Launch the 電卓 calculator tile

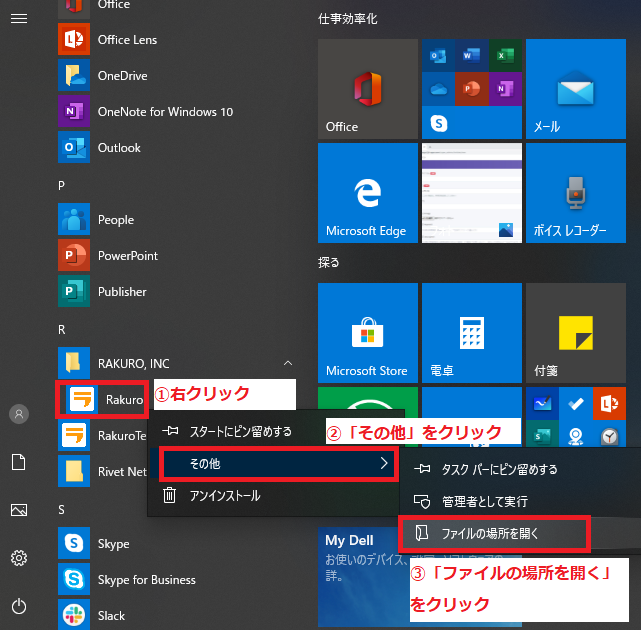pos(472,333)
